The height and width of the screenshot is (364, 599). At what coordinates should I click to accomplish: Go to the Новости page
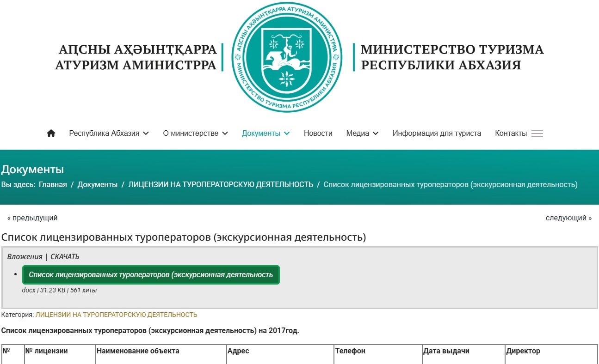tap(318, 133)
